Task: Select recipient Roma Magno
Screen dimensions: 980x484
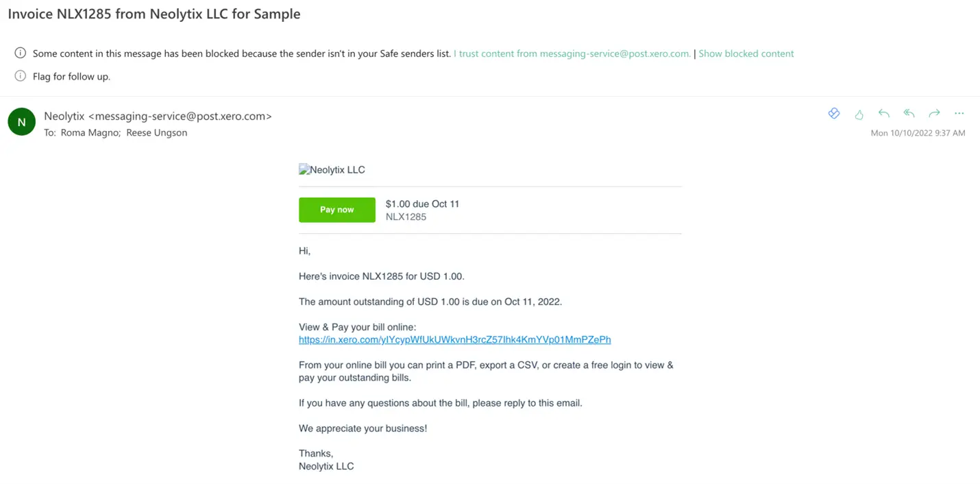Action: pyautogui.click(x=90, y=133)
